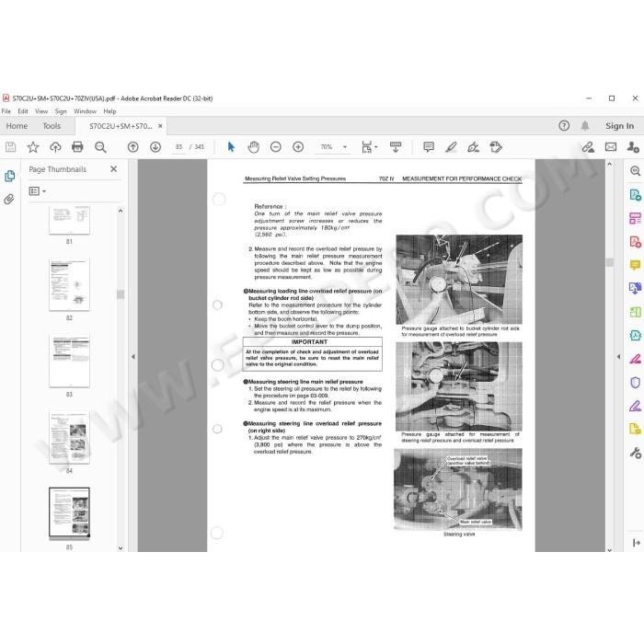Open the Edit menu
Image resolution: width=644 pixels, height=644 pixels.
pos(23,111)
